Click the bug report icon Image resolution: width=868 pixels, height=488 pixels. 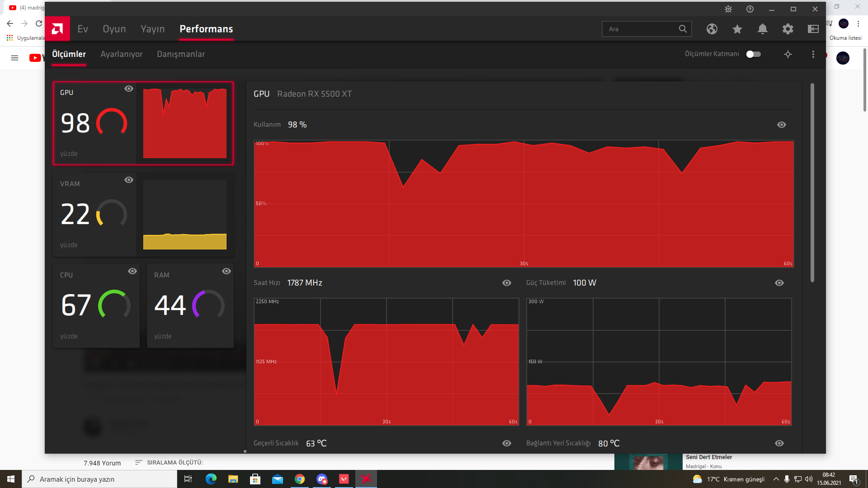click(x=728, y=9)
